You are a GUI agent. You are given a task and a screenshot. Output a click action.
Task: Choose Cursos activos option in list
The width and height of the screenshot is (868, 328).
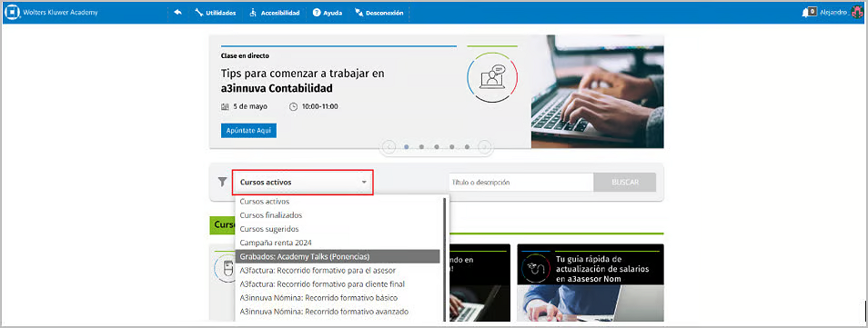338,202
